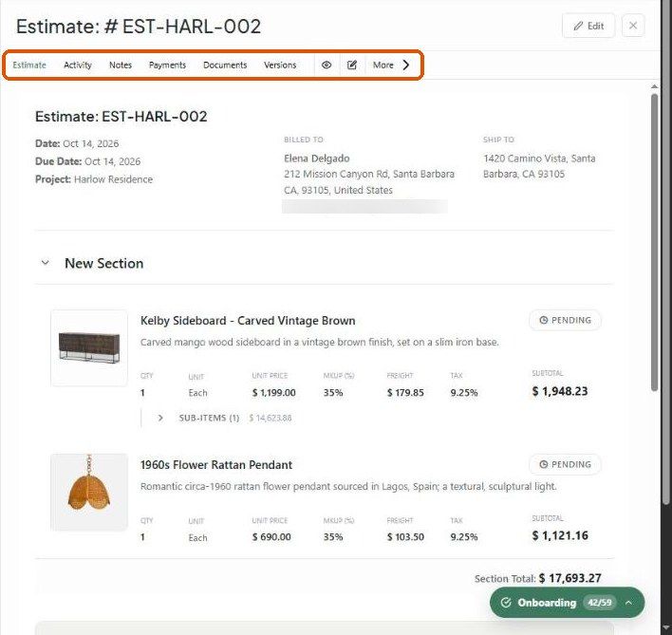Image resolution: width=672 pixels, height=635 pixels.
Task: Select title Kelby Sideboard - Carved Vintage Brown
Action: (248, 321)
